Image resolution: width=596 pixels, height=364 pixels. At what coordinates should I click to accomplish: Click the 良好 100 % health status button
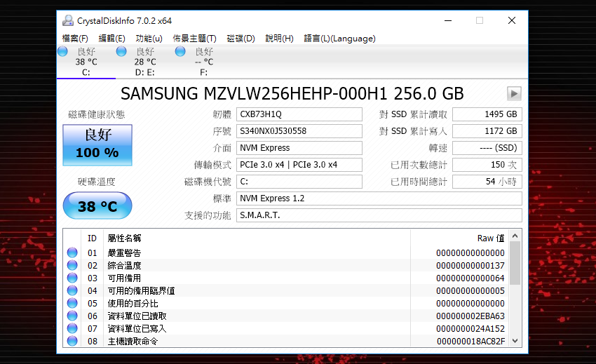point(97,145)
